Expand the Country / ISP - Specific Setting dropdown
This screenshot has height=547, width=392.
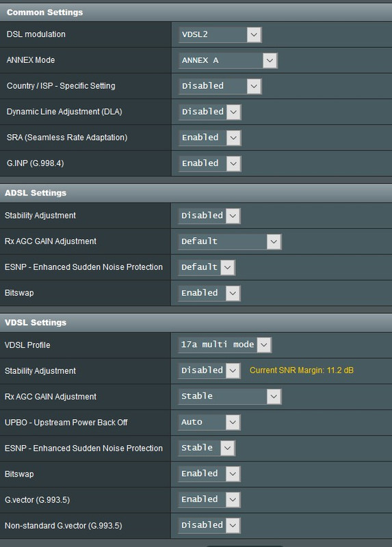220,86
